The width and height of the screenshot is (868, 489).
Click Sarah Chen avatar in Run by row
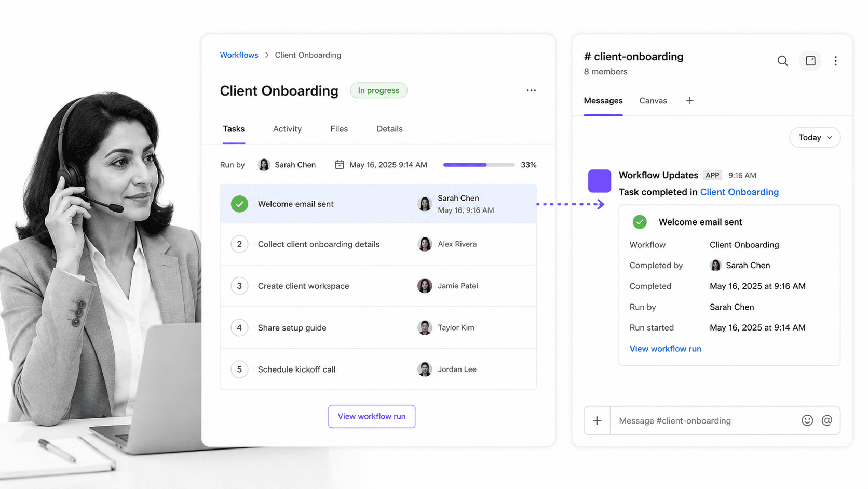(x=264, y=165)
